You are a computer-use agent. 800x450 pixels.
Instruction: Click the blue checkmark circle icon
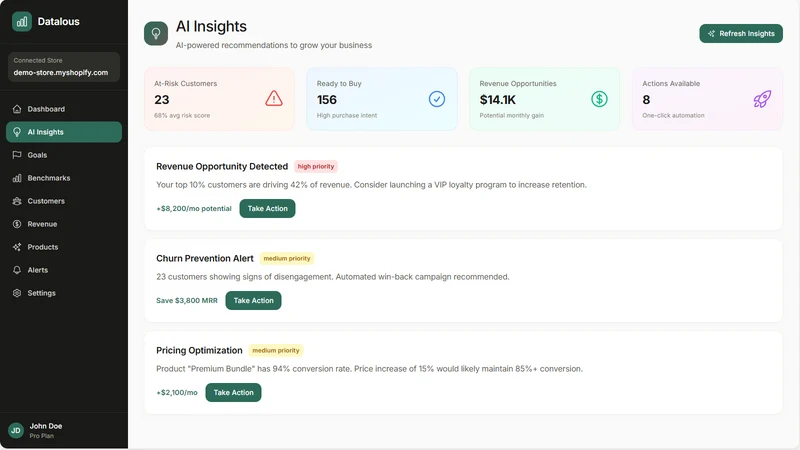tap(437, 98)
